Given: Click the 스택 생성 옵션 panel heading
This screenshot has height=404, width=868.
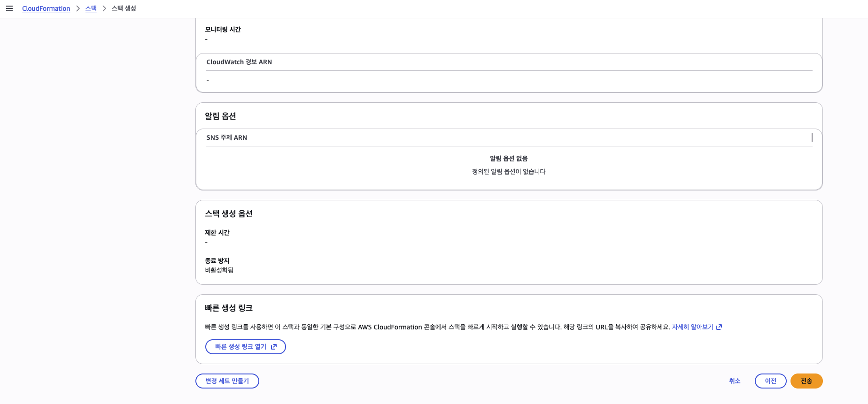Looking at the screenshot, I should (229, 213).
